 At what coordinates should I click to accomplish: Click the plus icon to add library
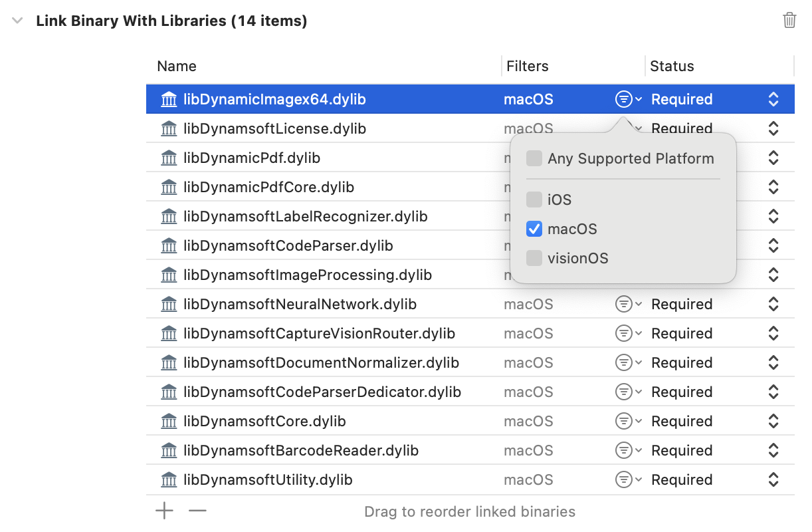(164, 511)
